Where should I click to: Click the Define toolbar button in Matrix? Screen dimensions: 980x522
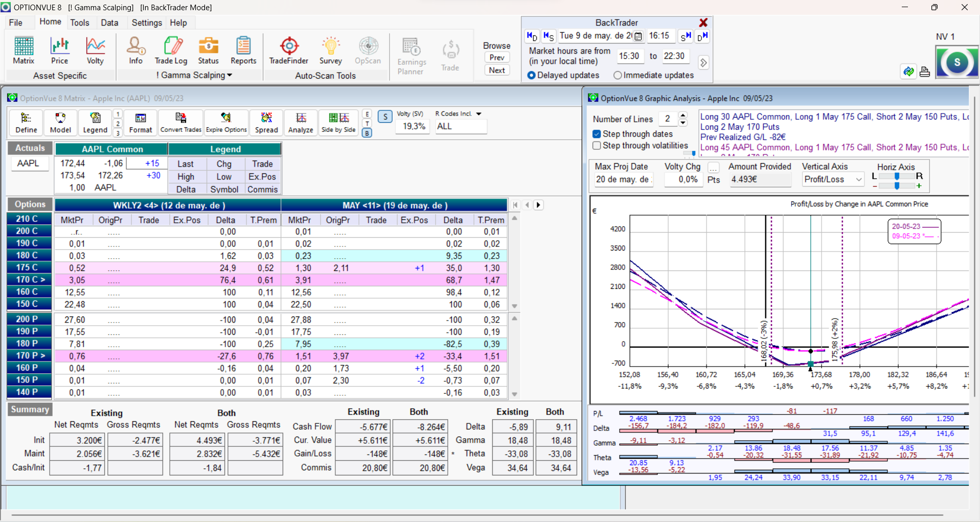26,123
